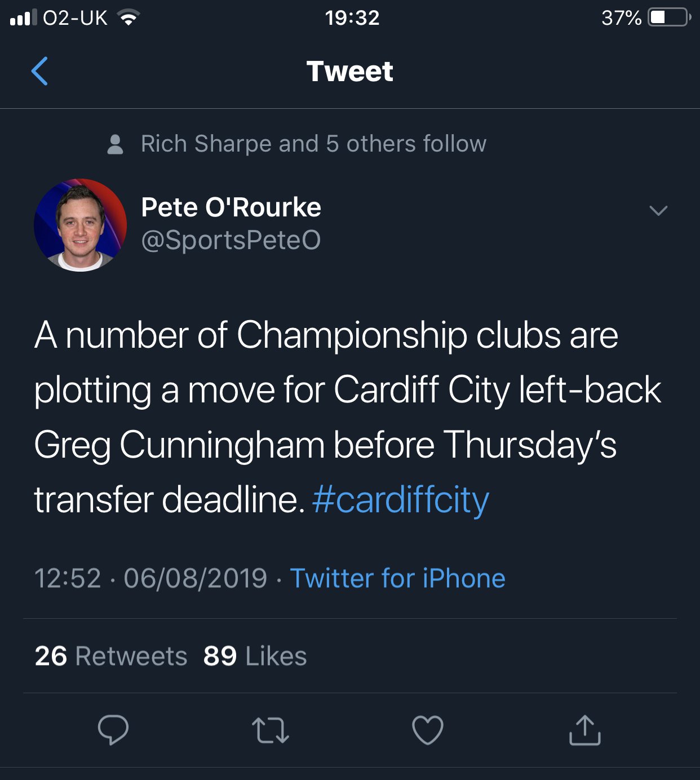This screenshot has width=700, height=780.
Task: Open the share tweet icon
Action: tap(584, 730)
